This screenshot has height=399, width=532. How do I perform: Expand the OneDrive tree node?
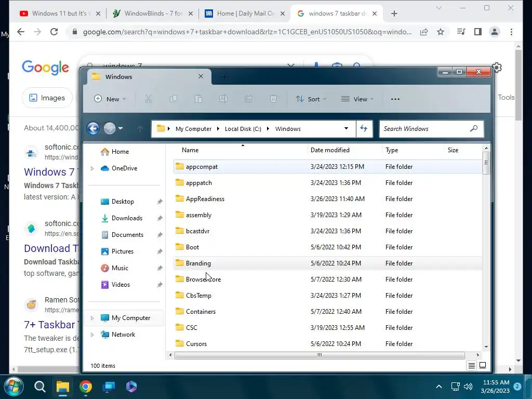click(92, 168)
